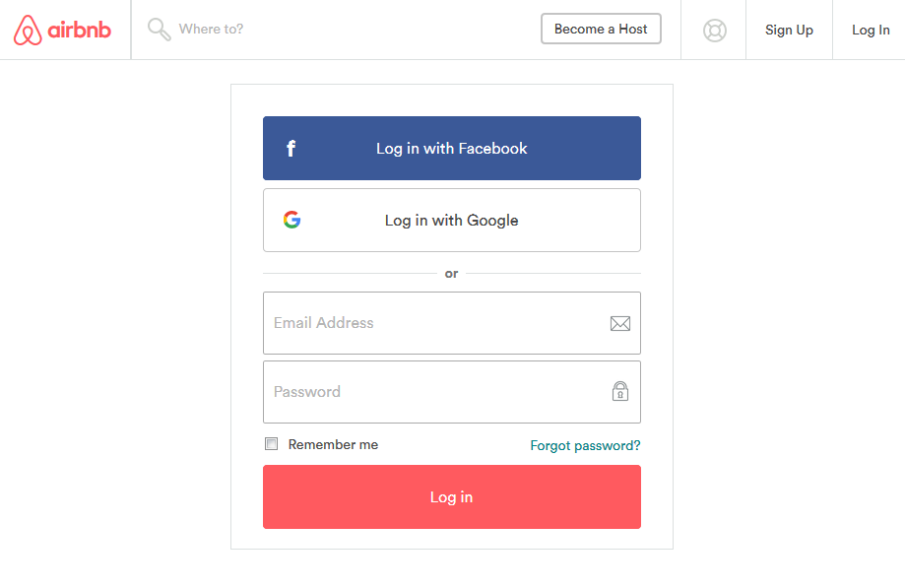The width and height of the screenshot is (905, 588).
Task: Follow the Forgot password? link
Action: (x=585, y=445)
